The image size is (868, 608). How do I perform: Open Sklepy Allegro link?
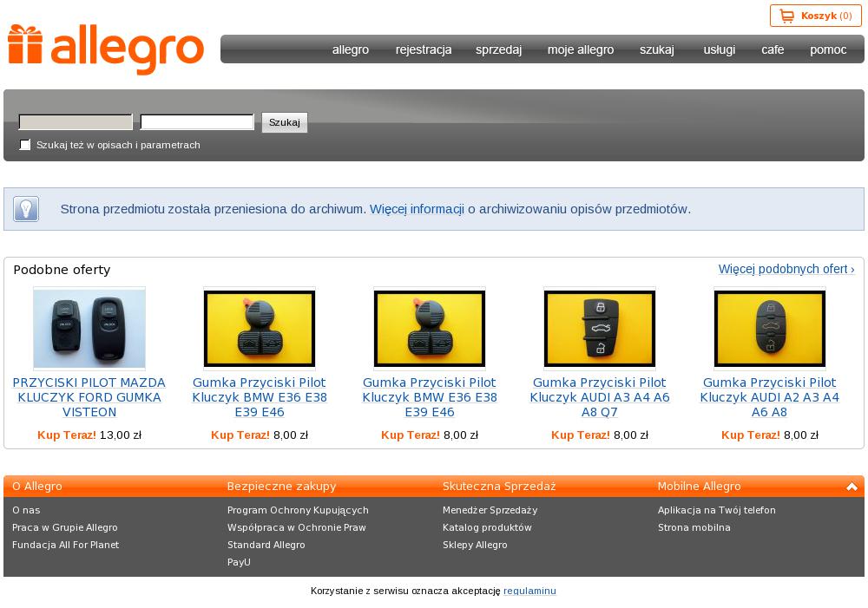[475, 545]
